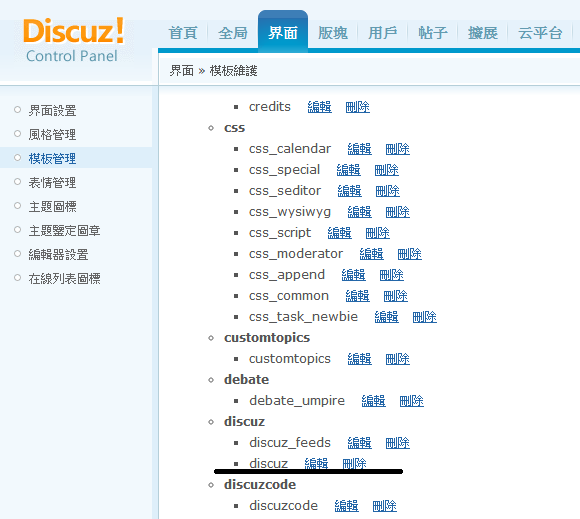Image resolution: width=580 pixels, height=519 pixels.
Task: Delete the css_append template
Action: tap(392, 275)
